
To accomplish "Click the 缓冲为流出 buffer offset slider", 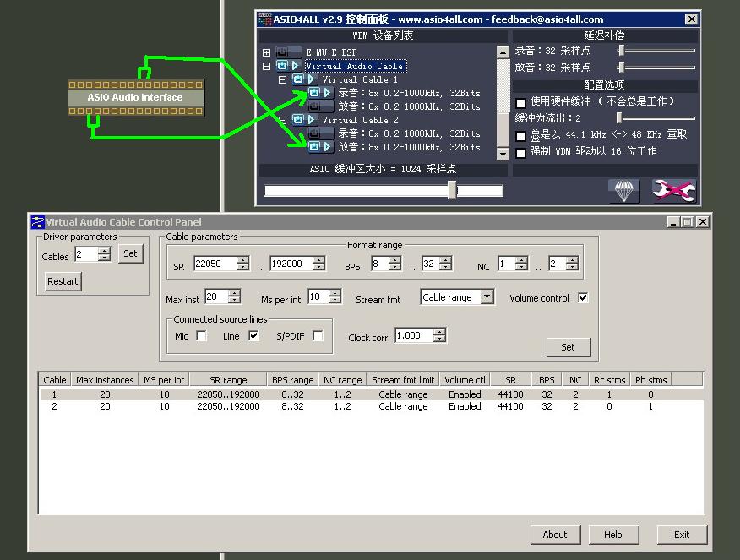I will (656, 117).
